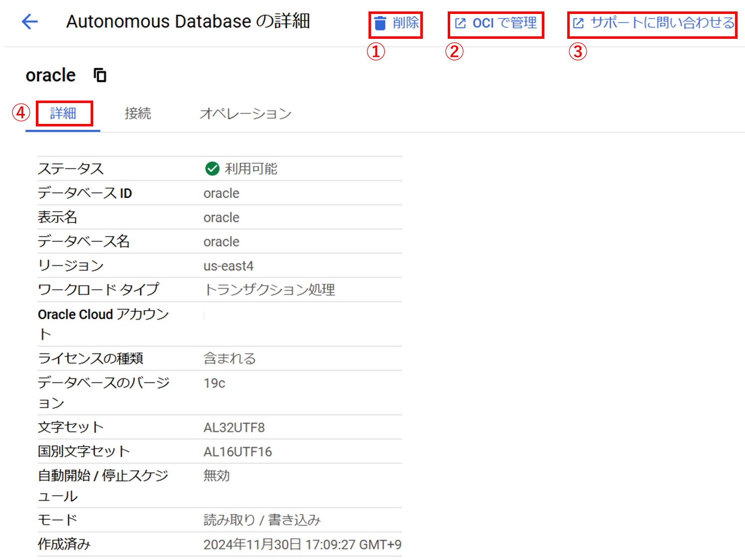Click the 自動開始 / 停止スケジュール label
The image size is (745, 560).
[x=103, y=485]
